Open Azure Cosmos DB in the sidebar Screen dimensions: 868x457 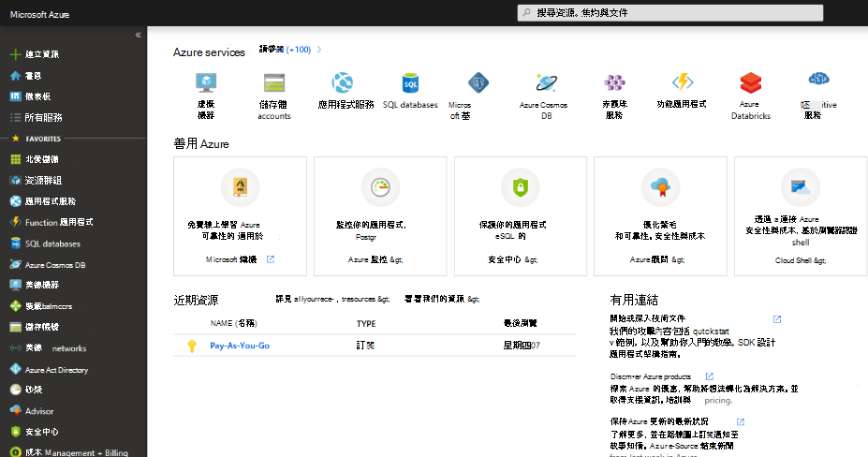pos(55,265)
